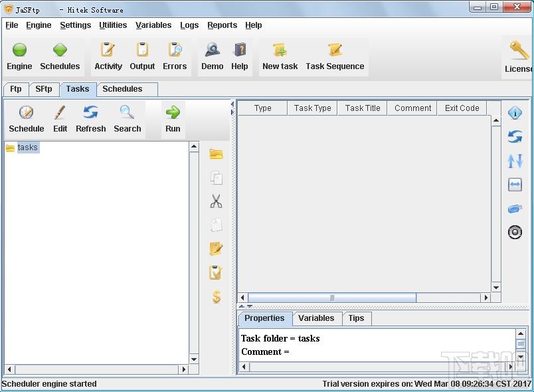The height and width of the screenshot is (392, 534).
Task: Select the tasks folder in tree
Action: click(x=27, y=147)
